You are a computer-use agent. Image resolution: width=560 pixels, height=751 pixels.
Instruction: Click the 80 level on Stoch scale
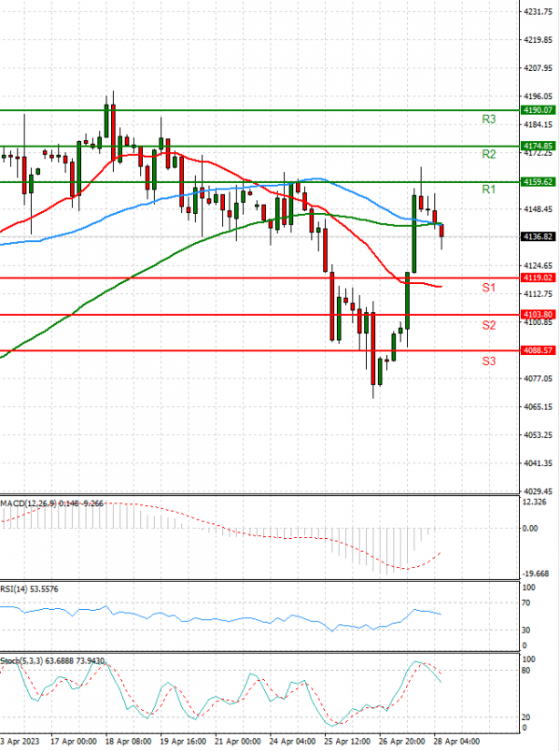526,671
